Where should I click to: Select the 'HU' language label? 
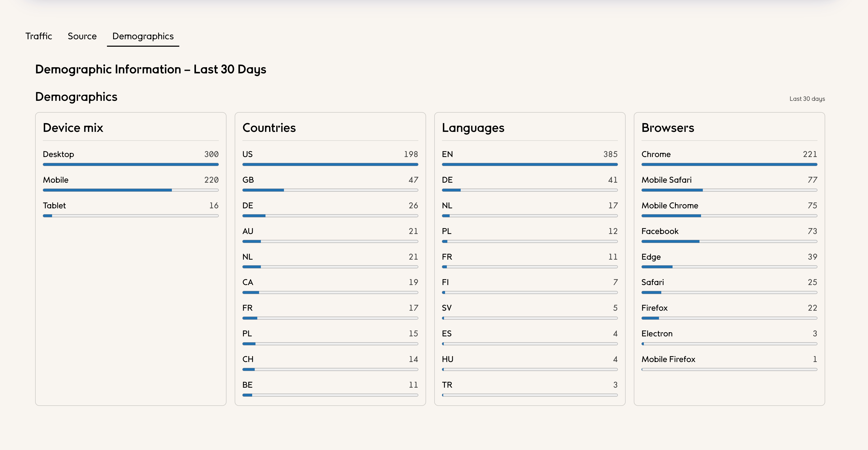[x=448, y=359]
